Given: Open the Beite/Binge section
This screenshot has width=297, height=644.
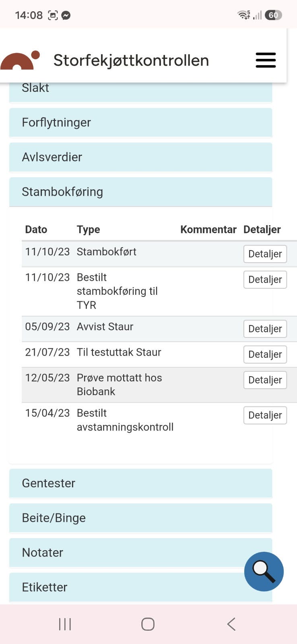Looking at the screenshot, I should (x=140, y=518).
